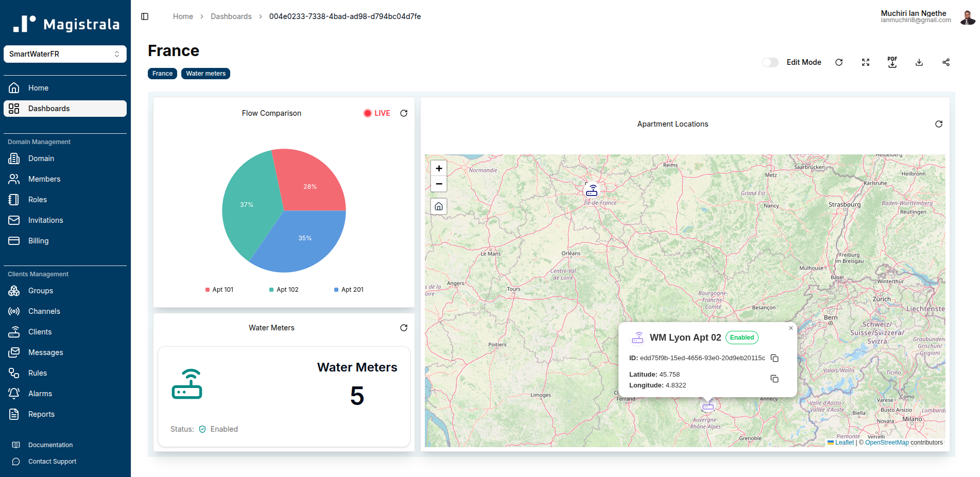The height and width of the screenshot is (477, 980).
Task: Collapse the sidebar with the panel toggle
Action: tap(144, 16)
